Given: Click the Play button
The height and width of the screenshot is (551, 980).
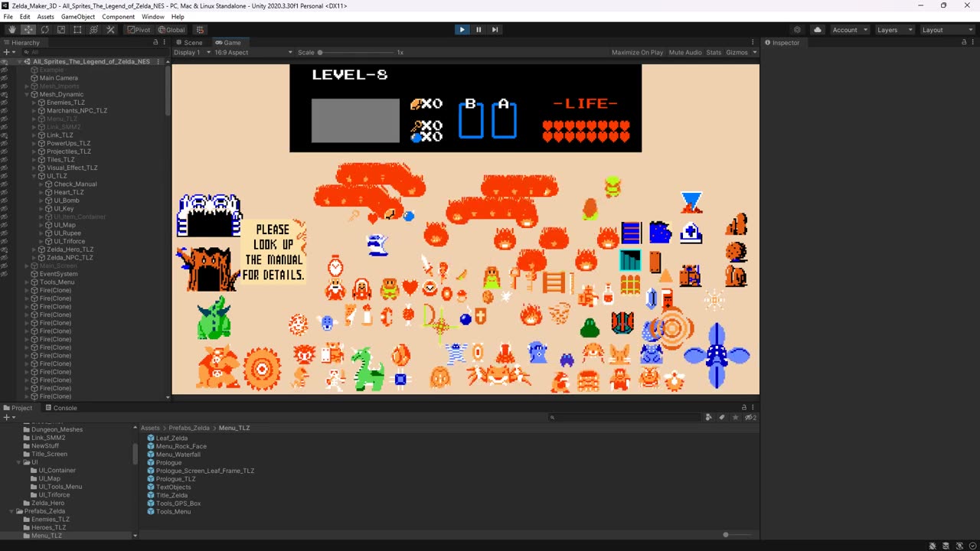Looking at the screenshot, I should pyautogui.click(x=462, y=30).
